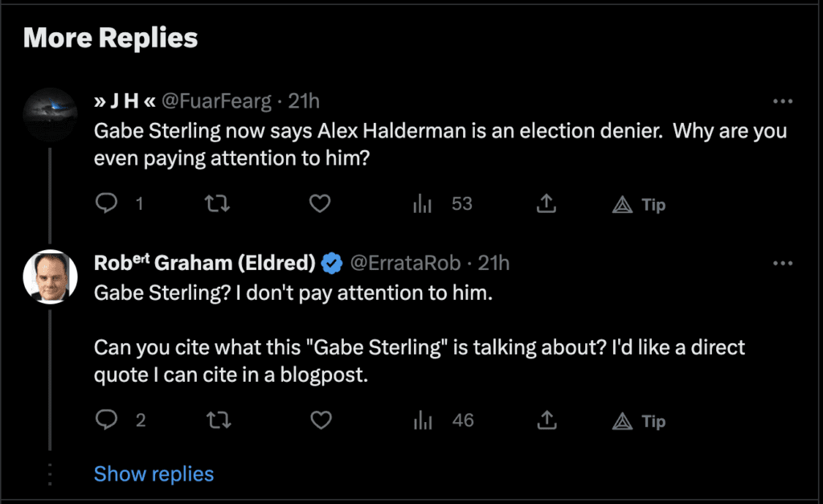Expand Show replies link
Screen dimensions: 823x504
point(154,474)
